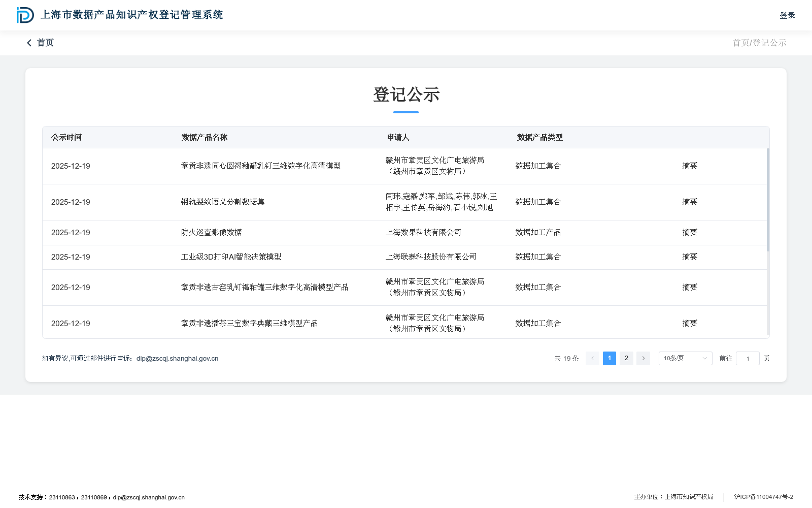Click applicant list starting with 闫玮,寇磊
The width and height of the screenshot is (812, 508).
pyautogui.click(x=441, y=202)
